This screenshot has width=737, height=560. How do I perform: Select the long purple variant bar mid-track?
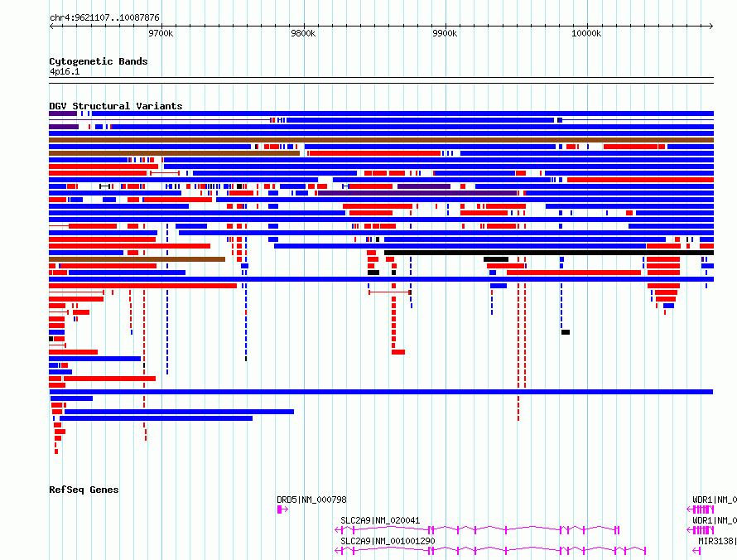point(417,193)
